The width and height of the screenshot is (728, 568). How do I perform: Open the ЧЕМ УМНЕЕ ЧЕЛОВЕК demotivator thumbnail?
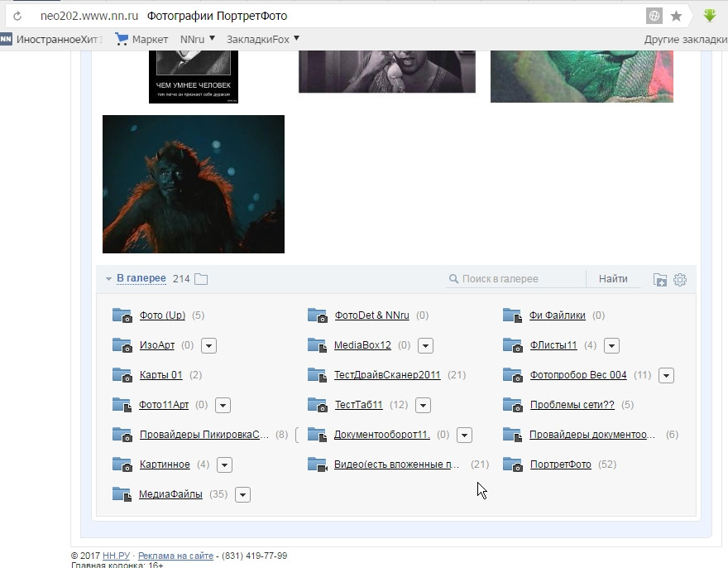[x=193, y=77]
